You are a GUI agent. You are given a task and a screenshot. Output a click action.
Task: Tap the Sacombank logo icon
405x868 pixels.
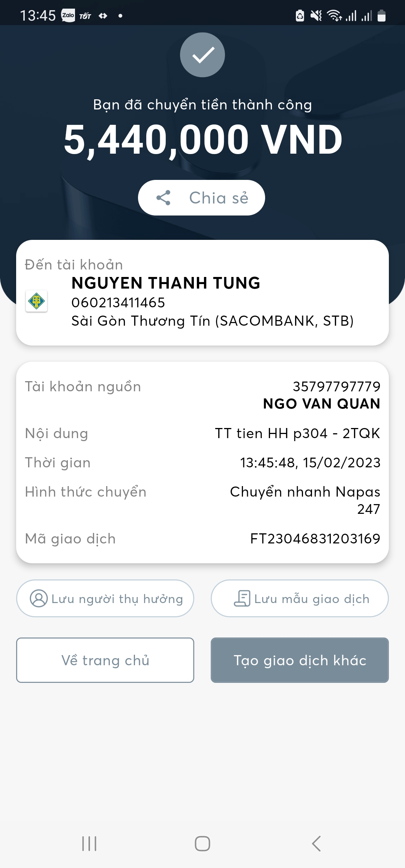tap(36, 301)
